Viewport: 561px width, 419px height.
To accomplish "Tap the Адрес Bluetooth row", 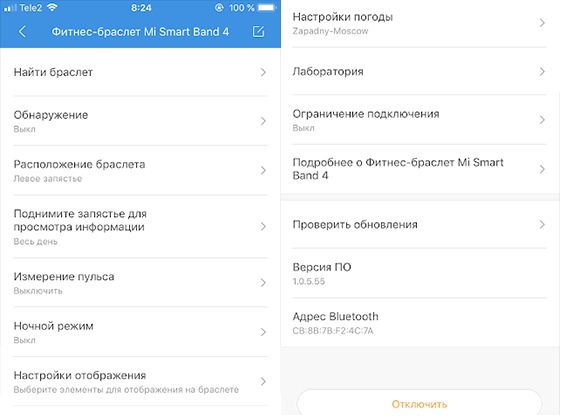I will (419, 323).
